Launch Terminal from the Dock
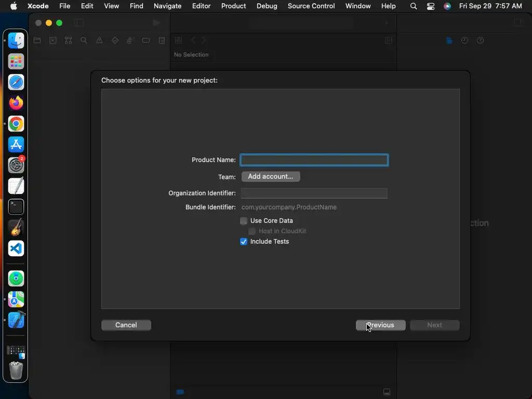532x399 pixels. point(16,207)
